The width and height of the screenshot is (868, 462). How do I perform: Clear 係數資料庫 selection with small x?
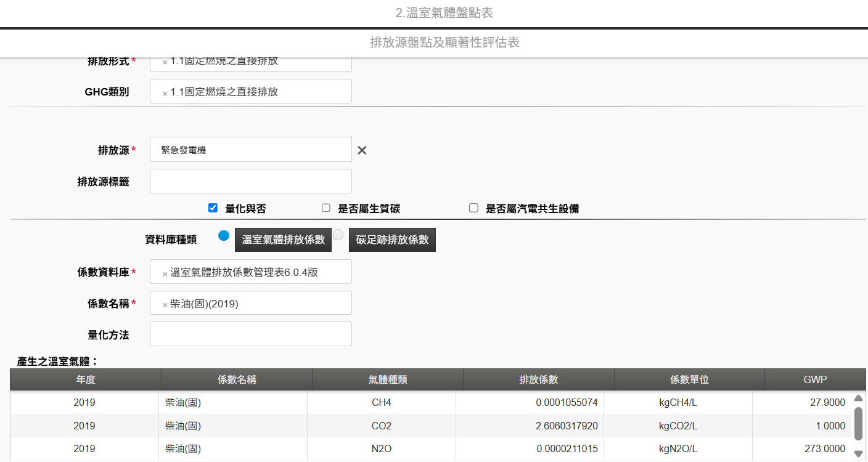[x=165, y=274]
